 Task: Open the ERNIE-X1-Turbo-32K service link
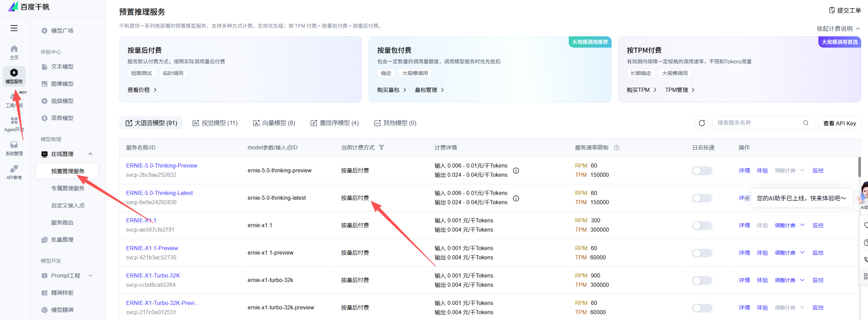point(153,275)
